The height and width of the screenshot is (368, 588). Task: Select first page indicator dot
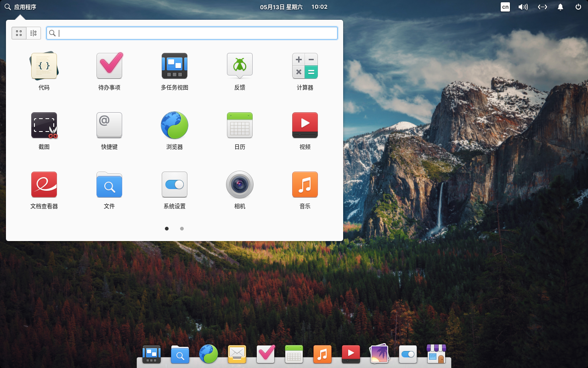(167, 229)
